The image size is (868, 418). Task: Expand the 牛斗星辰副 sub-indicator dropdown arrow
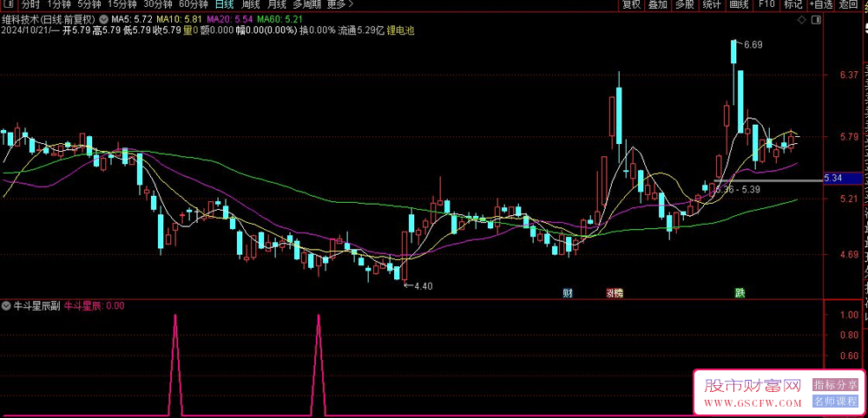tap(6, 305)
